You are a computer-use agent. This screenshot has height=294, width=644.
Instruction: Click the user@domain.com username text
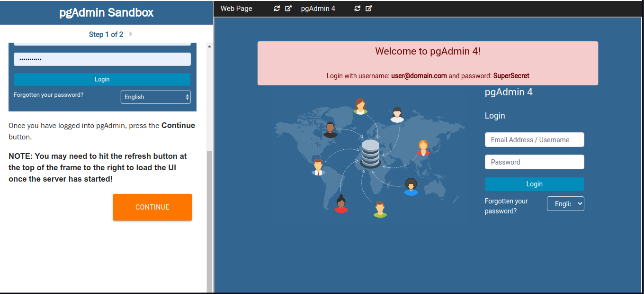coord(419,76)
